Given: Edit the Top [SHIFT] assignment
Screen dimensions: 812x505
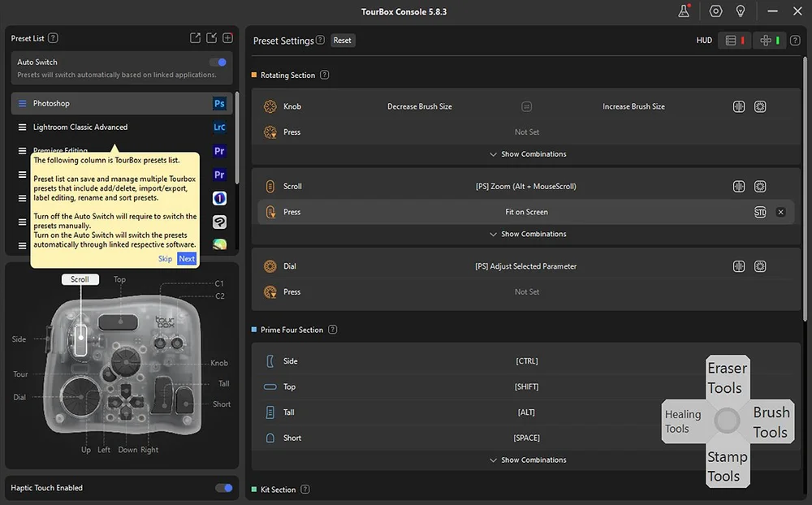Looking at the screenshot, I should click(x=527, y=387).
